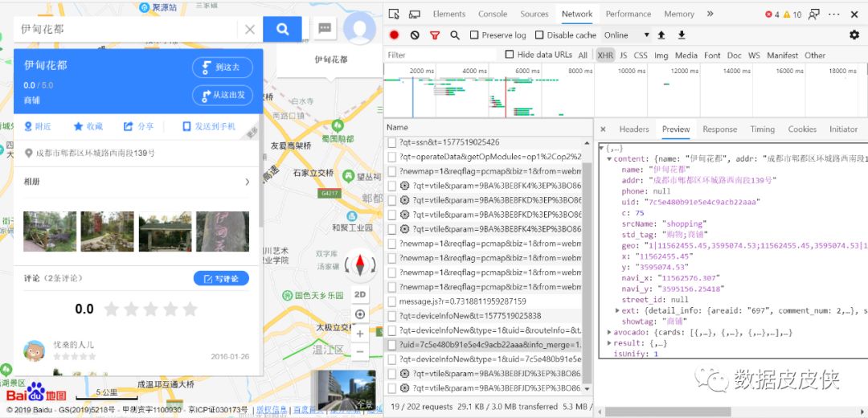
Task: Open DevTools three-dot customize menu
Action: pos(835,14)
